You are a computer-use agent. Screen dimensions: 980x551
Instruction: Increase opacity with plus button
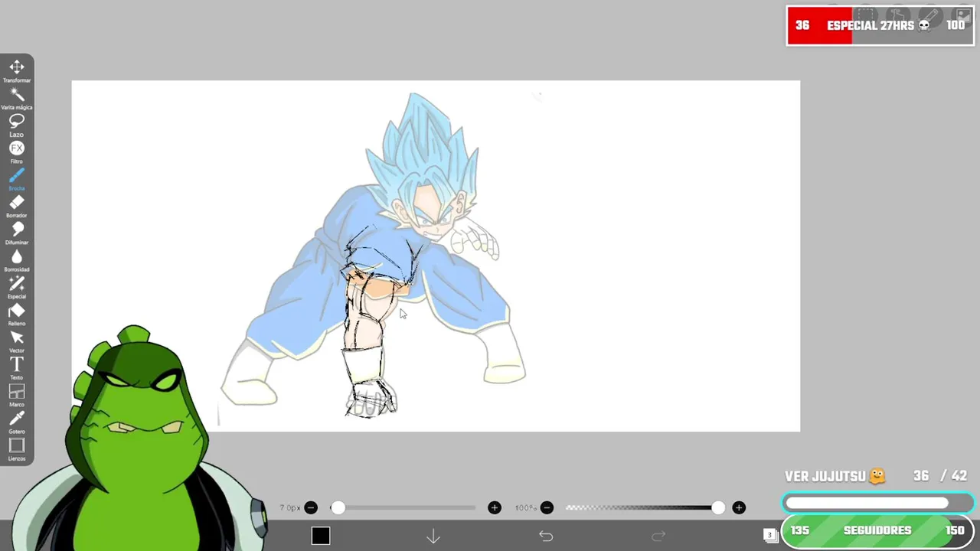pyautogui.click(x=739, y=507)
